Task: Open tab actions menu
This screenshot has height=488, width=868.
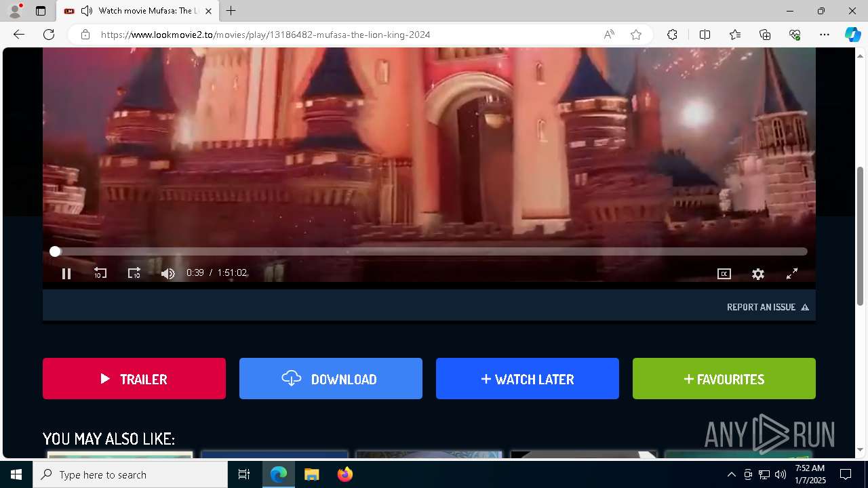Action: pyautogui.click(x=41, y=11)
